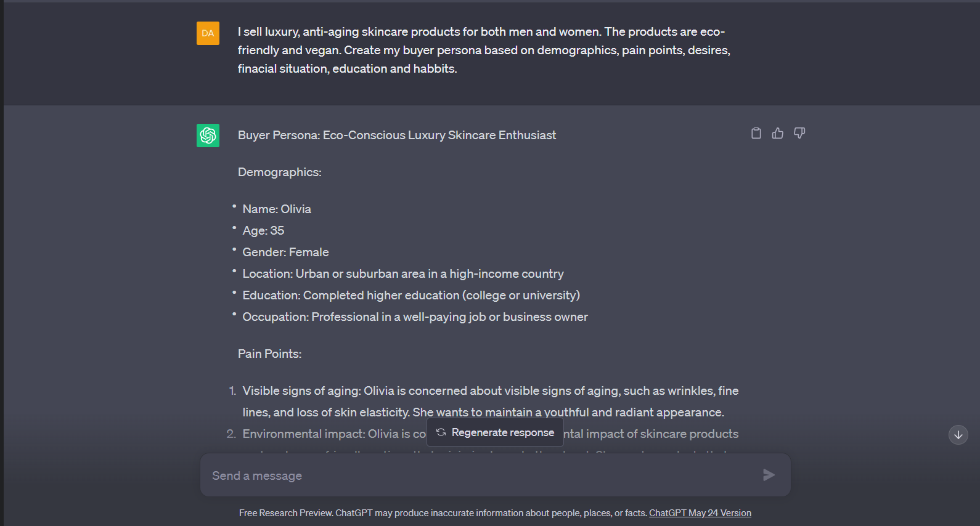
Task: Click the Location bullet point text
Action: pyautogui.click(x=403, y=274)
